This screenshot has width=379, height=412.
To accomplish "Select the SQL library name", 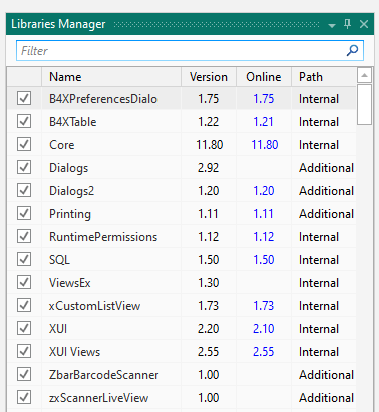I will (59, 260).
